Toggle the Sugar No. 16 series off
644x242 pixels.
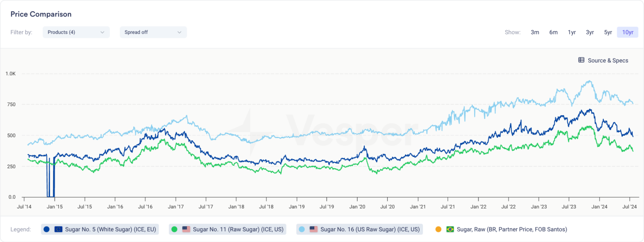click(361, 229)
